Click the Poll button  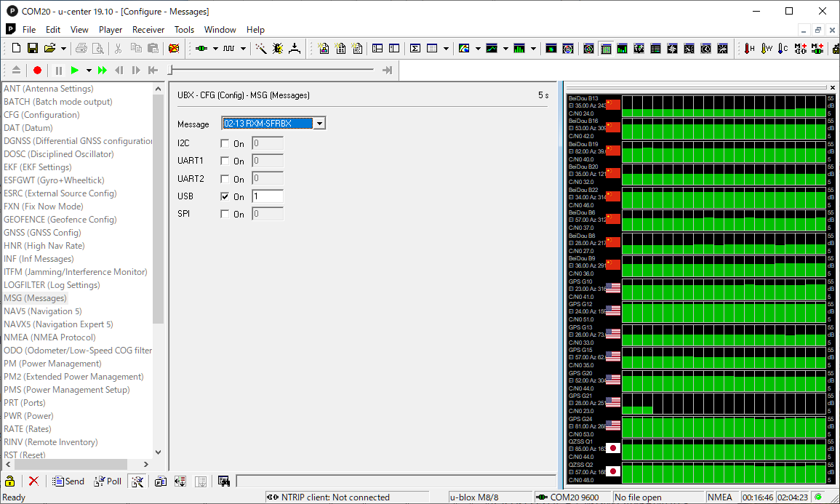(x=108, y=481)
